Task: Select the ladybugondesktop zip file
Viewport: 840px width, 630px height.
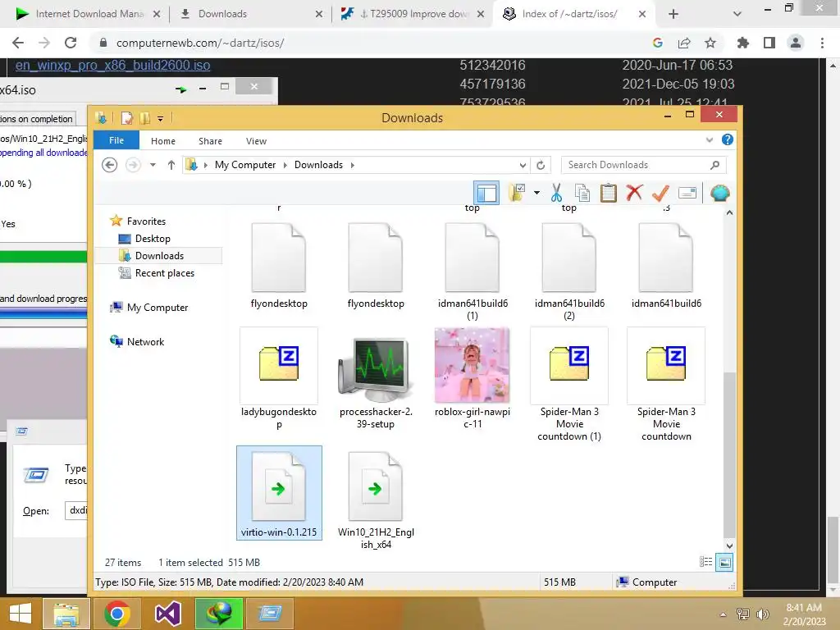Action: (x=279, y=379)
